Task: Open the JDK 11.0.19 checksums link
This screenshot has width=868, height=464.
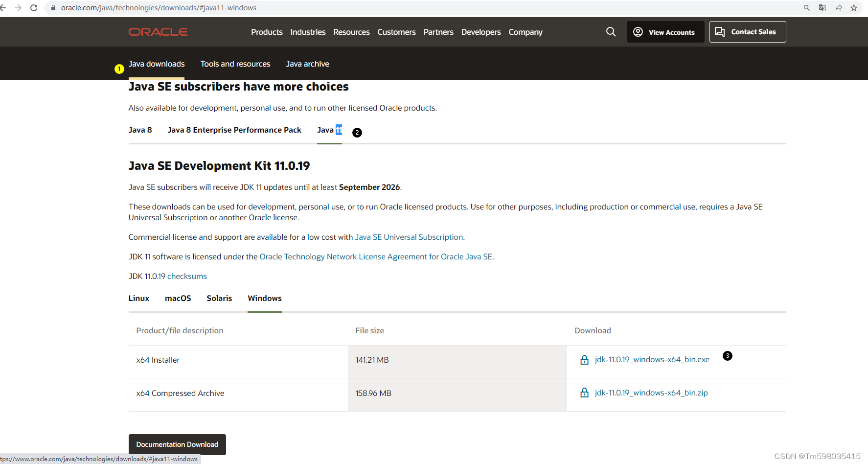Action: coord(187,277)
